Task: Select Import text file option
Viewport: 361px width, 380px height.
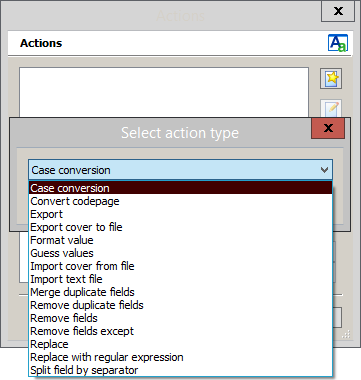Action: [x=180, y=279]
